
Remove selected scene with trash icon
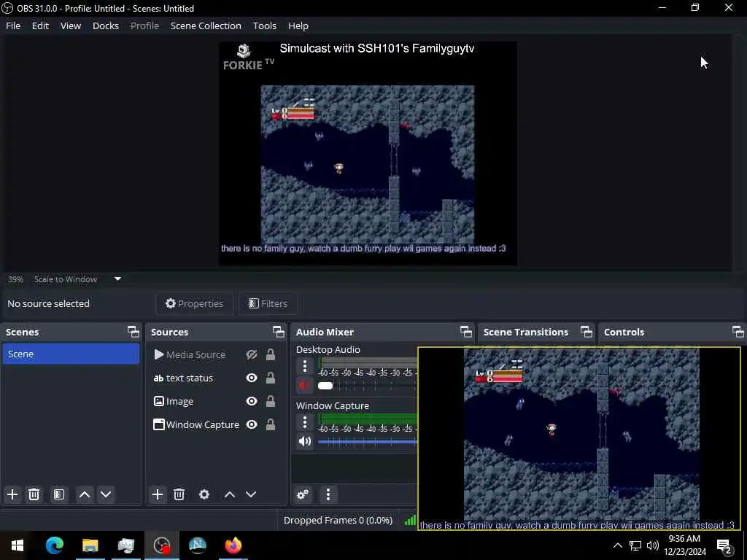pyautogui.click(x=34, y=494)
